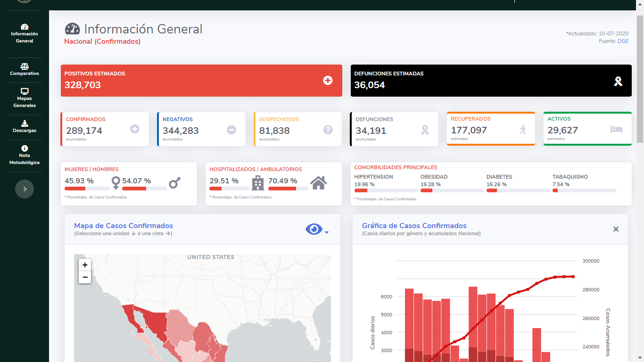
Task: Click the Nacional (Confirmados) subtitle
Action: click(x=102, y=41)
